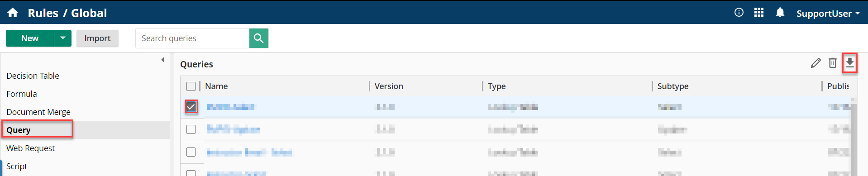Select Web Request in sidebar
Screen dimensions: 868x176
[x=30, y=148]
